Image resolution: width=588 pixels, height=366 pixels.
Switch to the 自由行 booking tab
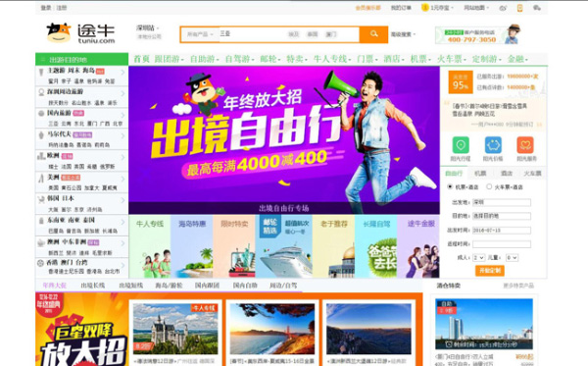(454, 173)
